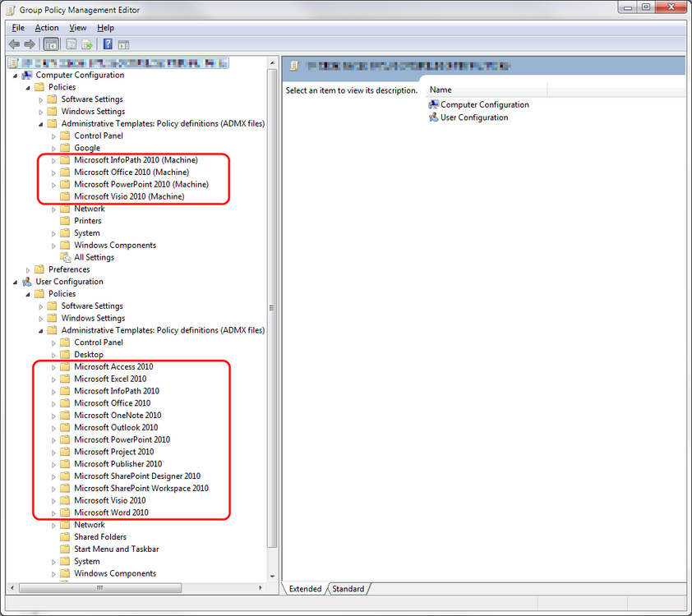Screen dimensions: 692x616
Task: Click Group Policy Management Editor title icon
Action: [11, 10]
